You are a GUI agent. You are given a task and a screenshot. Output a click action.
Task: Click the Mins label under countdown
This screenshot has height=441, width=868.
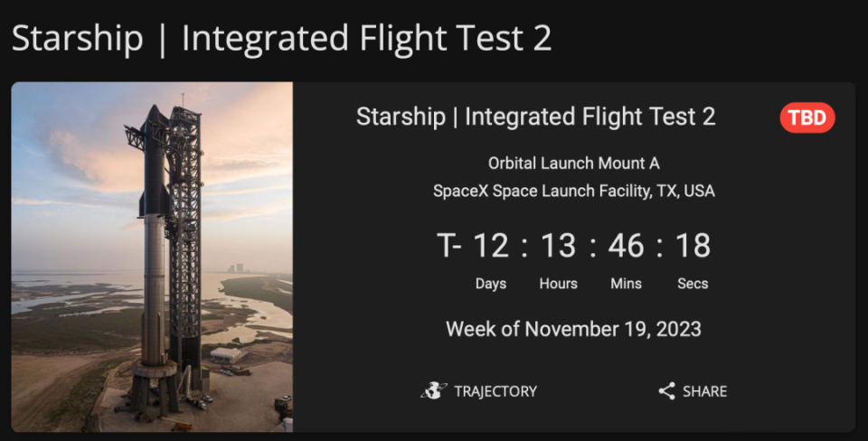pyautogui.click(x=626, y=284)
